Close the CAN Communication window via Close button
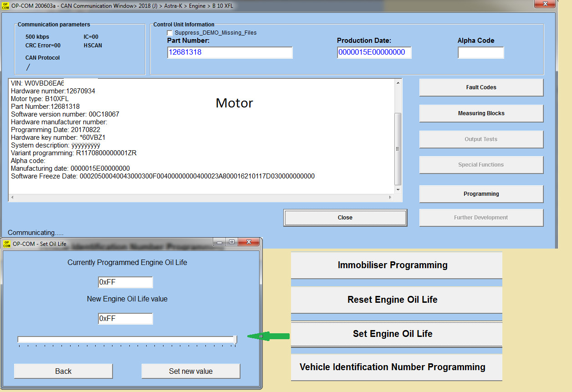This screenshot has width=572, height=392. (345, 218)
